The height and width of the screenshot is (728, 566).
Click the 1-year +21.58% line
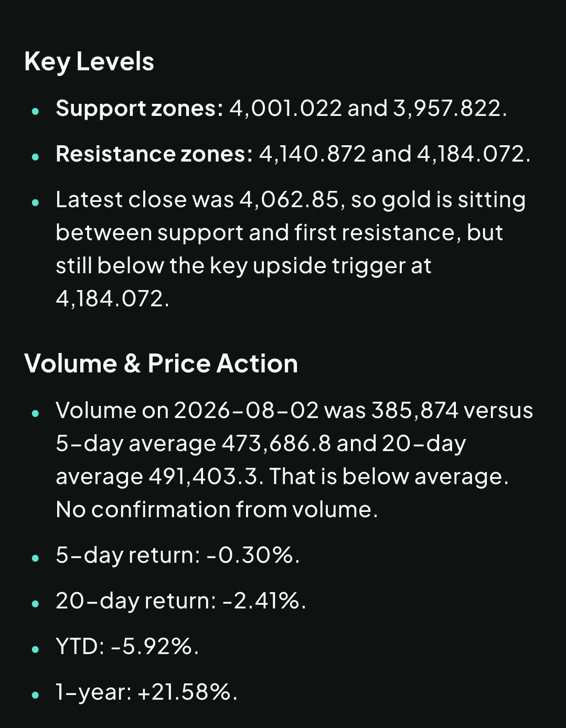click(146, 692)
